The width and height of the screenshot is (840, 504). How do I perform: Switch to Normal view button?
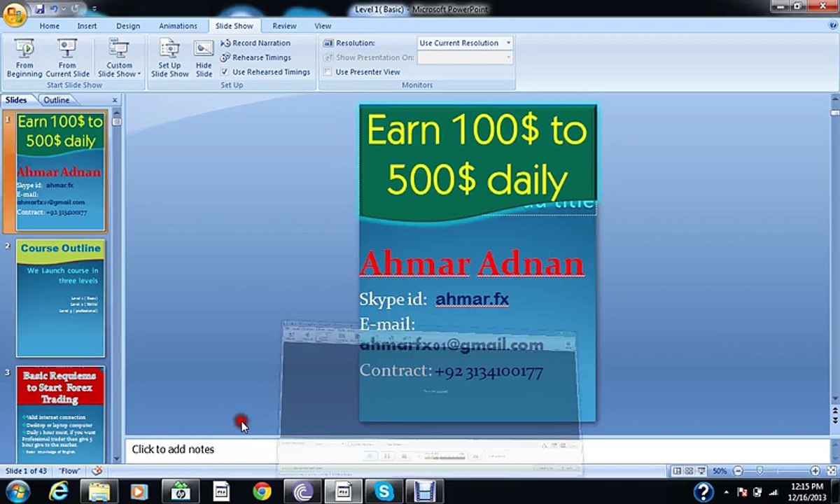pos(676,471)
